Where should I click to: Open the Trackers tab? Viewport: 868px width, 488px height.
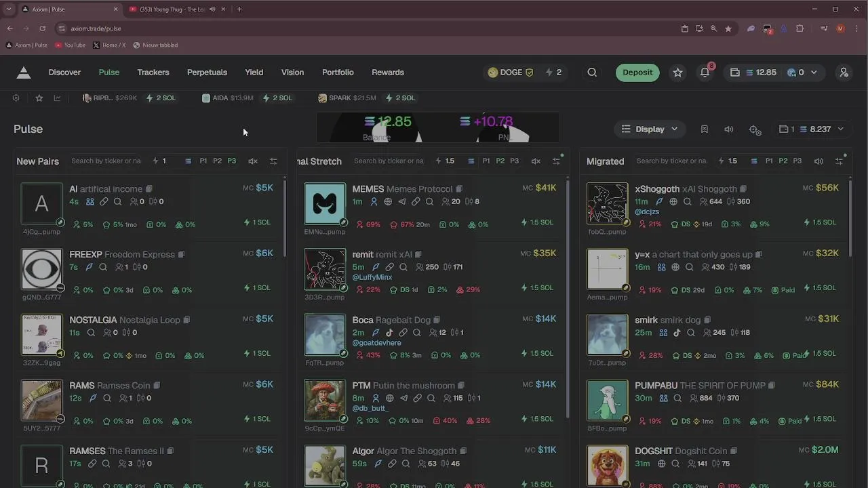click(x=153, y=73)
